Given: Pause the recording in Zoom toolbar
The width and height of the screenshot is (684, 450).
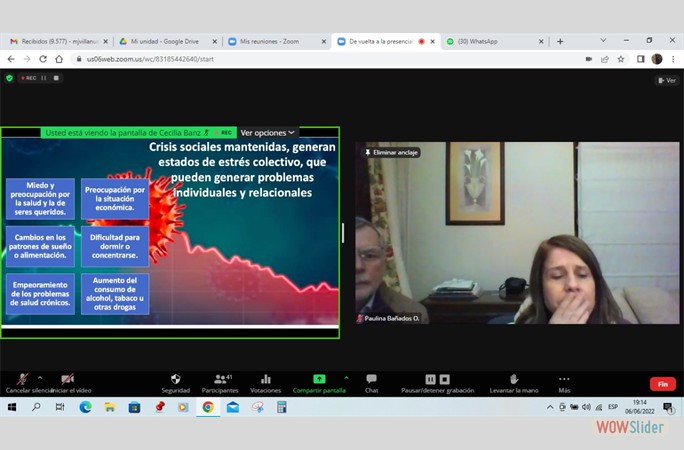Looking at the screenshot, I should click(430, 380).
